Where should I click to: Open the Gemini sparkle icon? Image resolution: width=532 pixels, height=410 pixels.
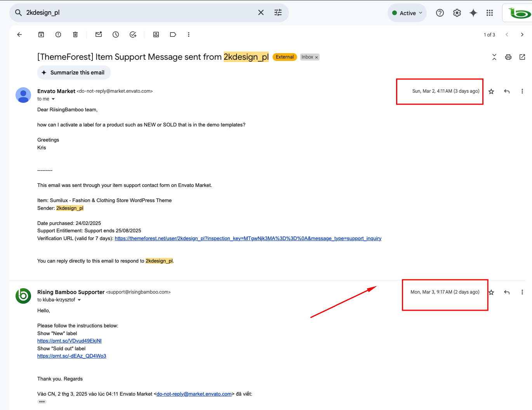[x=473, y=13]
